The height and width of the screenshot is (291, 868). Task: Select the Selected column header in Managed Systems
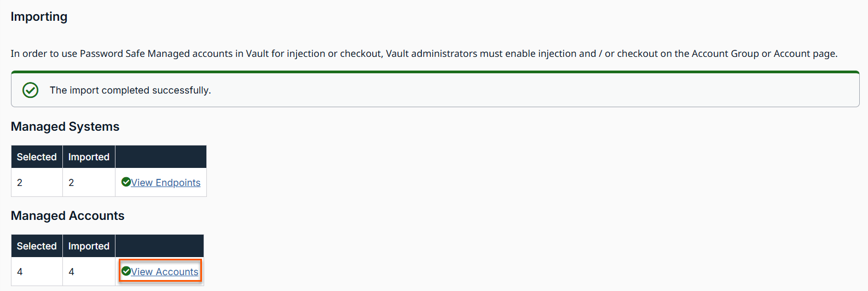[x=37, y=157]
